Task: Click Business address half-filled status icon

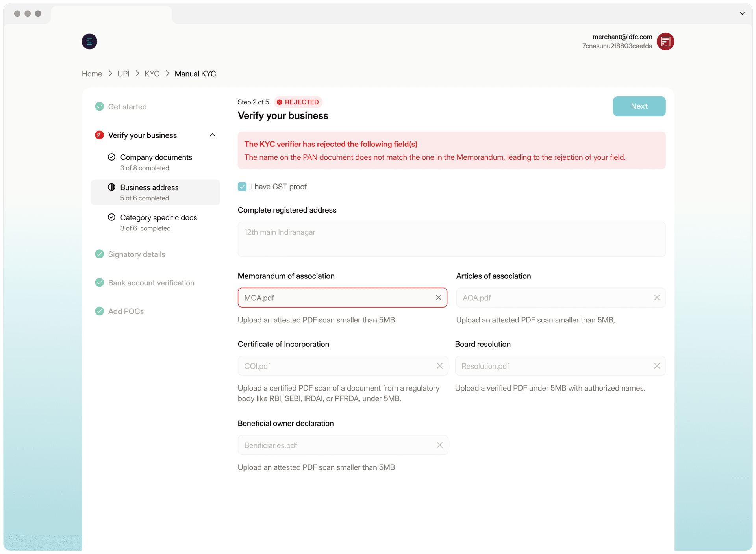Action: click(111, 187)
